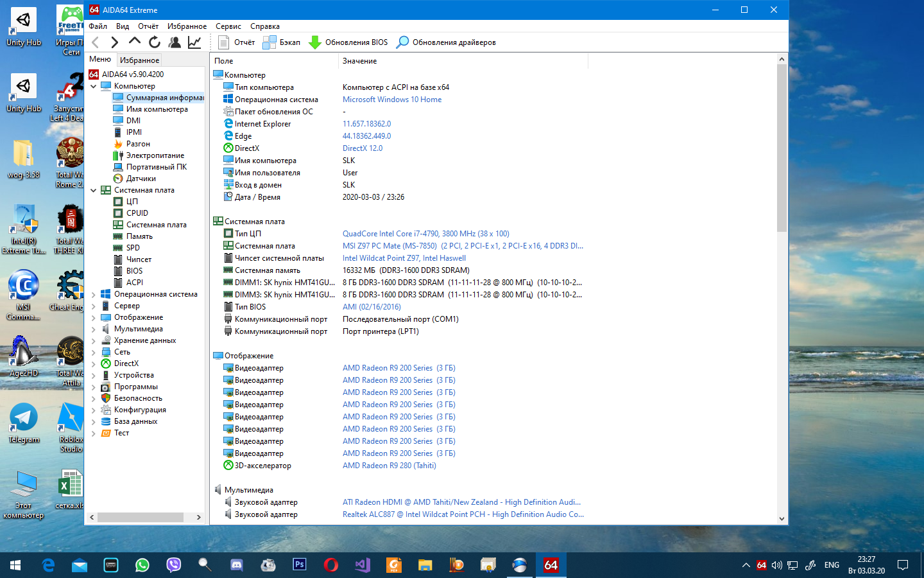The height and width of the screenshot is (578, 924).
Task: Collapse the Компьютер tree node
Action: (94, 86)
